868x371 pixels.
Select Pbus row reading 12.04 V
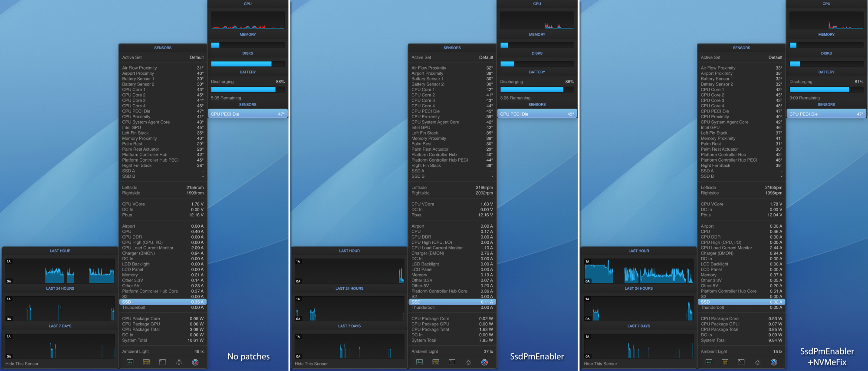point(741,215)
